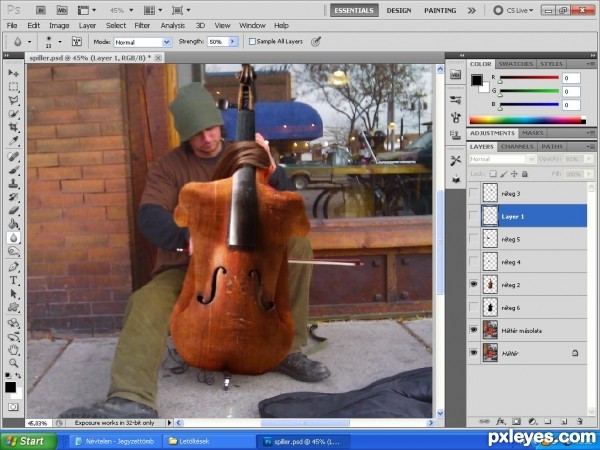Select the Quick Selection tool
This screenshot has width=600, height=450.
[x=13, y=114]
